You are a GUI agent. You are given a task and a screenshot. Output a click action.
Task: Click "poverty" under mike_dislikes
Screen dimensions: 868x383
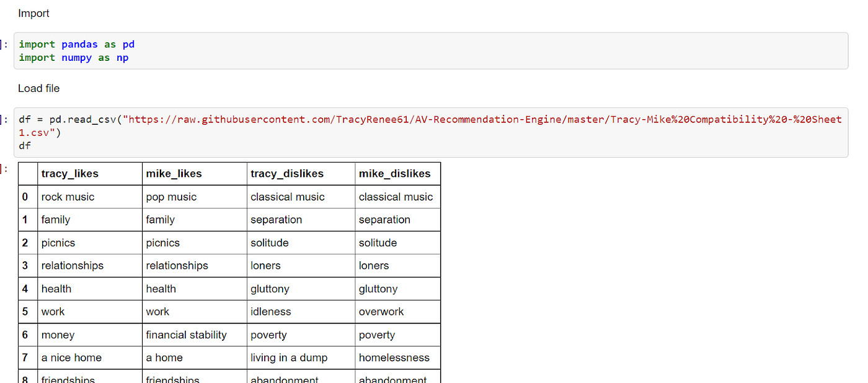pyautogui.click(x=377, y=335)
